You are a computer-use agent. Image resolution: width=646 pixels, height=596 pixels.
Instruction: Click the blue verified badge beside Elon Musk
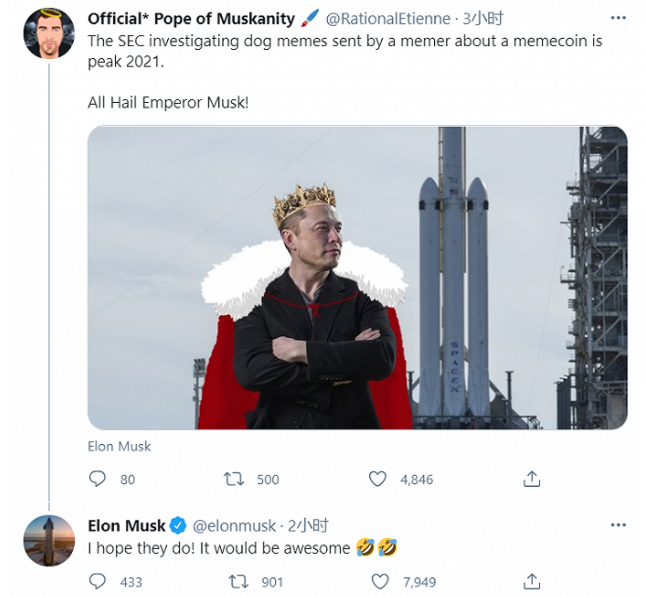click(178, 525)
